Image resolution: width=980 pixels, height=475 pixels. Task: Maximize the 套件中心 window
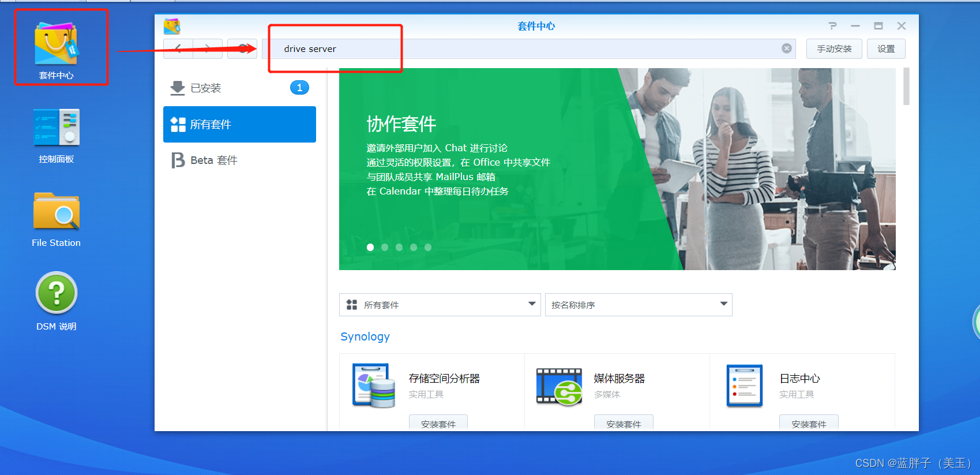tap(878, 26)
